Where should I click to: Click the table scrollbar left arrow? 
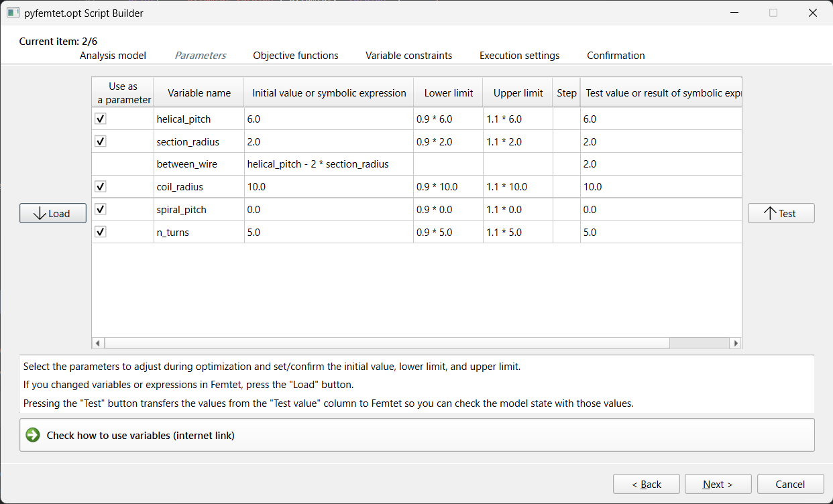(x=98, y=343)
